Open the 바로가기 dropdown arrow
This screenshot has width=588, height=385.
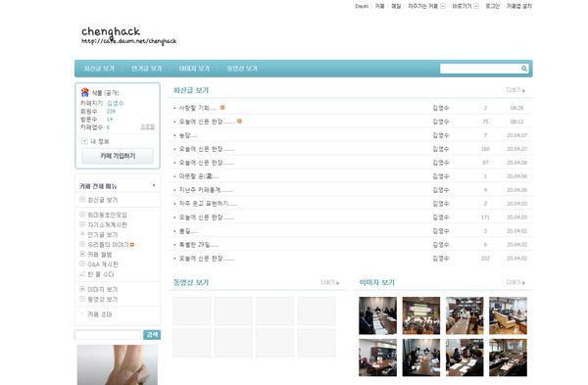click(x=476, y=6)
